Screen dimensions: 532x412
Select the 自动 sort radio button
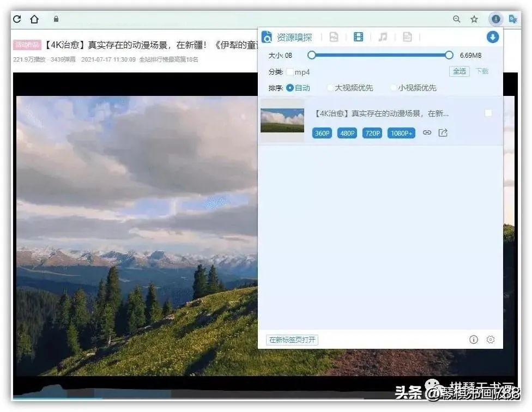[x=290, y=88]
